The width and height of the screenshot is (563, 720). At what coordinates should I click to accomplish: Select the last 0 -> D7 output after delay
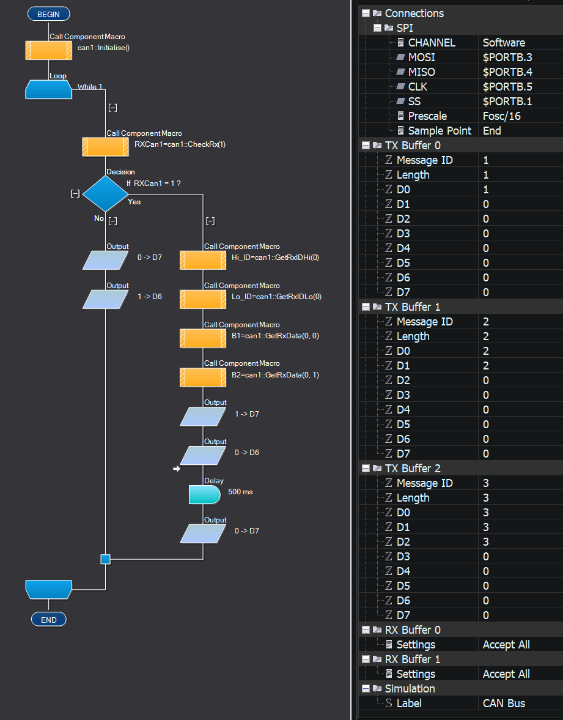[203, 534]
